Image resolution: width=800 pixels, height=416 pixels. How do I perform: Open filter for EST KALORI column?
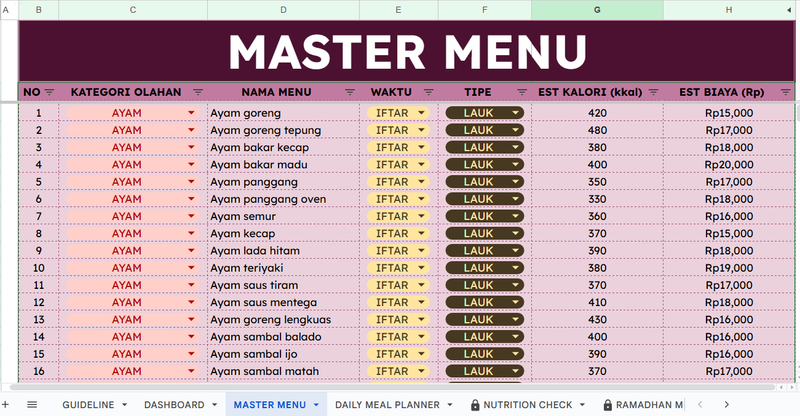coord(653,92)
